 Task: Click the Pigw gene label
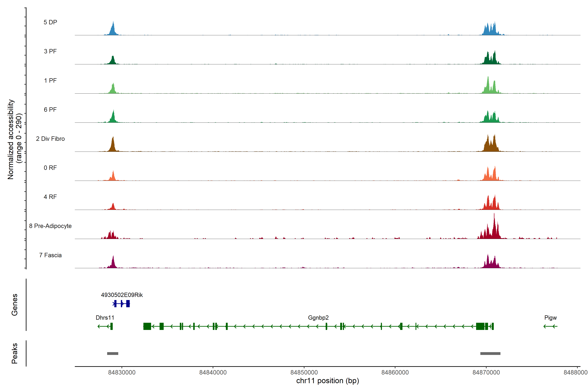coord(550,318)
